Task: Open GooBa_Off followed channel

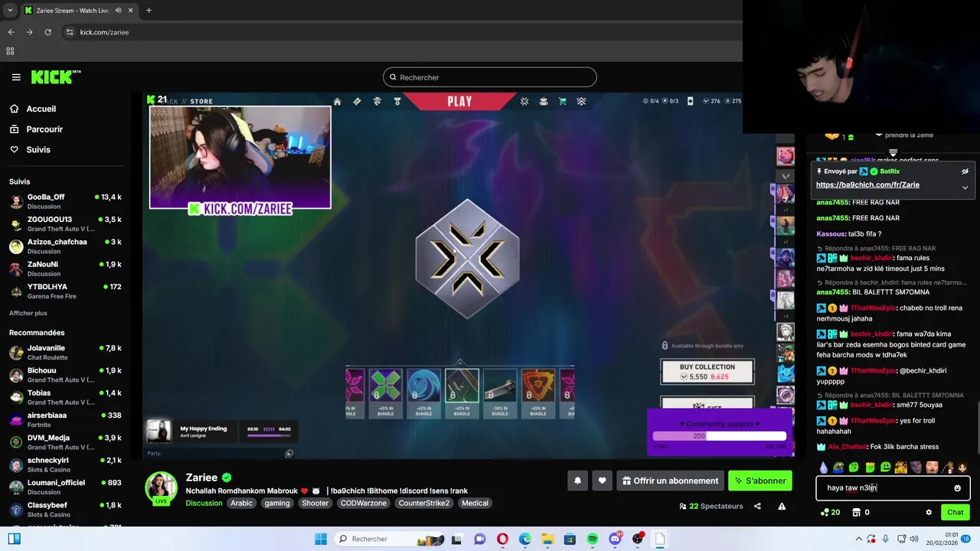Action: point(65,201)
